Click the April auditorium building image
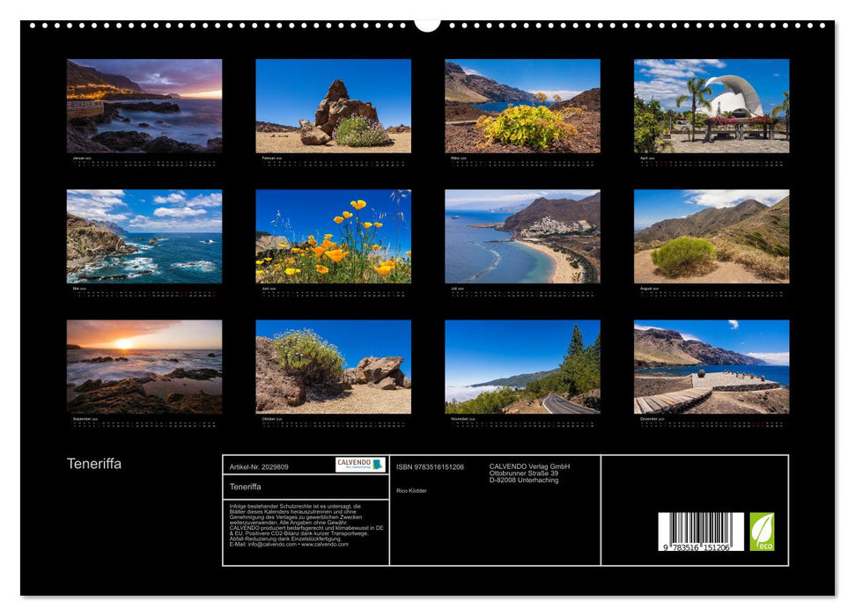Image resolution: width=855 pixels, height=616 pixels. pyautogui.click(x=710, y=106)
